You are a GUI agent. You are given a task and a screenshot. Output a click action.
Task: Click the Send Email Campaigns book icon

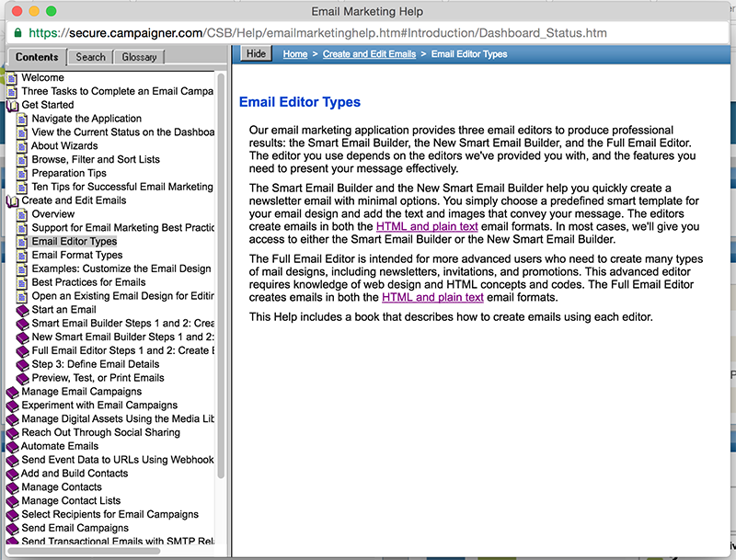tap(12, 529)
